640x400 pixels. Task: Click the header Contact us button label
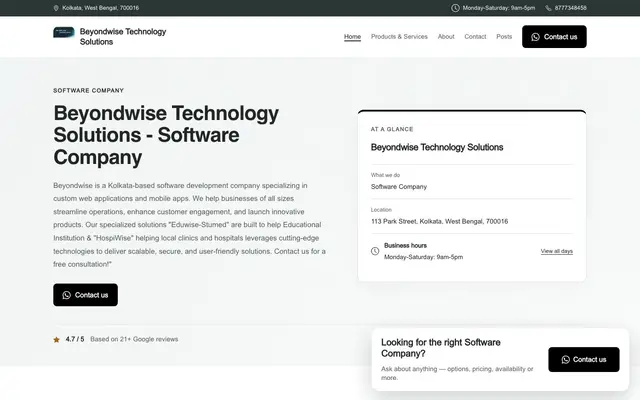[560, 37]
